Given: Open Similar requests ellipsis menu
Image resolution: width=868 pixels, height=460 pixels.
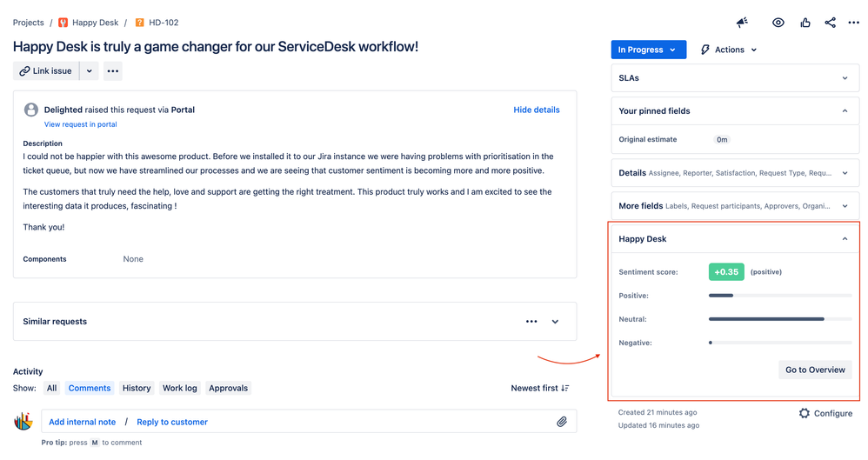Looking at the screenshot, I should pos(531,322).
